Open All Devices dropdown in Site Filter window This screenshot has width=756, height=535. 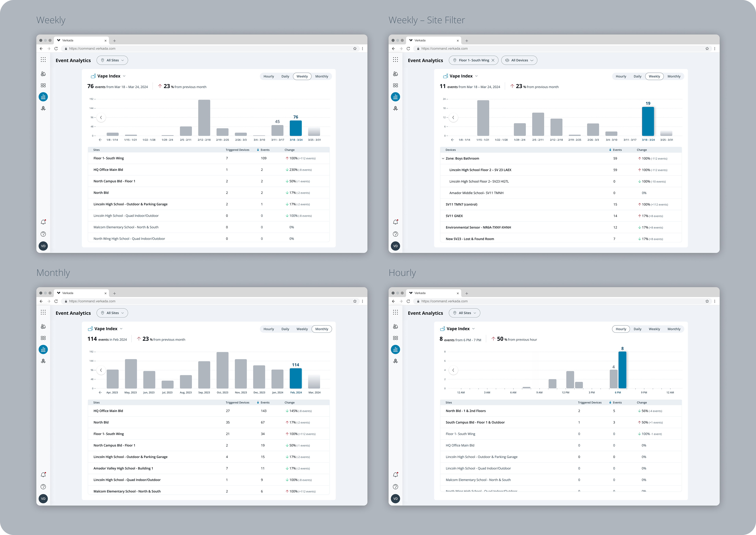point(519,60)
